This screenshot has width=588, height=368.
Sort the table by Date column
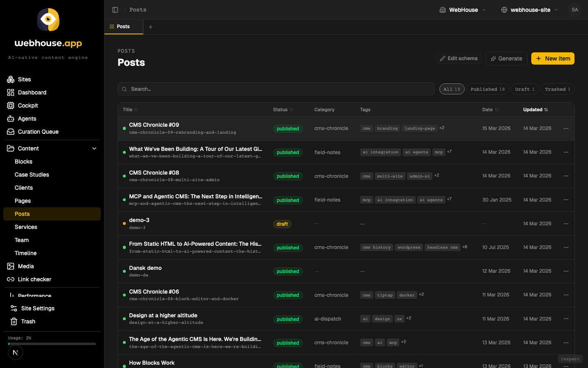tap(490, 110)
